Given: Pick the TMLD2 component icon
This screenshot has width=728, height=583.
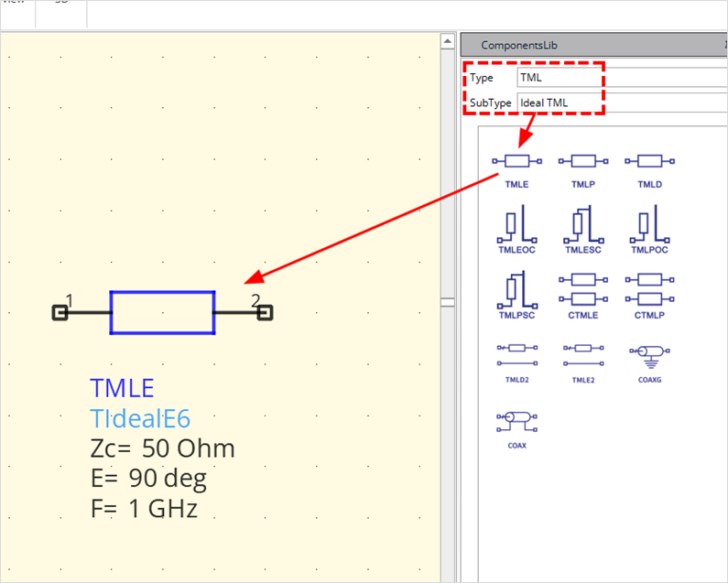Looking at the screenshot, I should pos(516,363).
